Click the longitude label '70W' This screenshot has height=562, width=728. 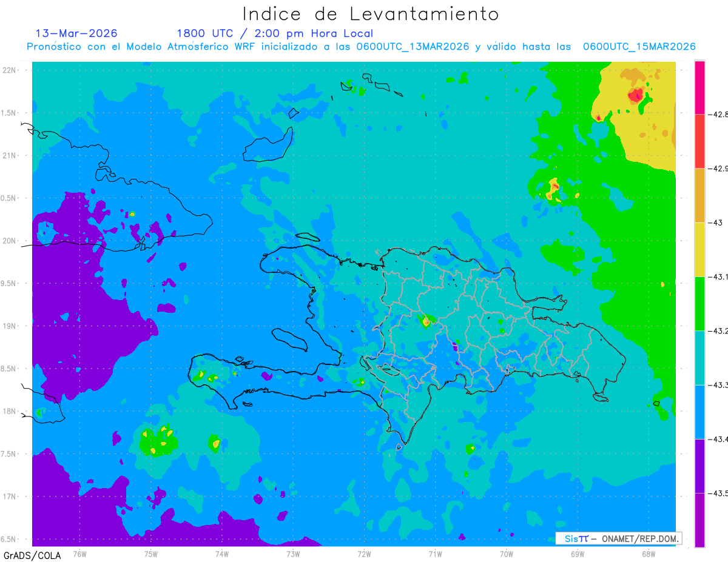[x=507, y=554]
